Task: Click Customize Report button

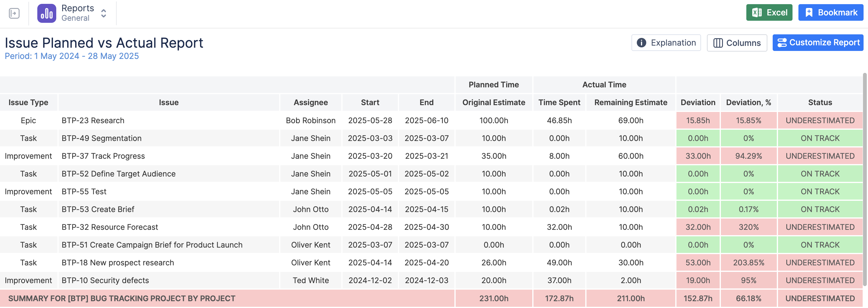Action: [x=818, y=43]
